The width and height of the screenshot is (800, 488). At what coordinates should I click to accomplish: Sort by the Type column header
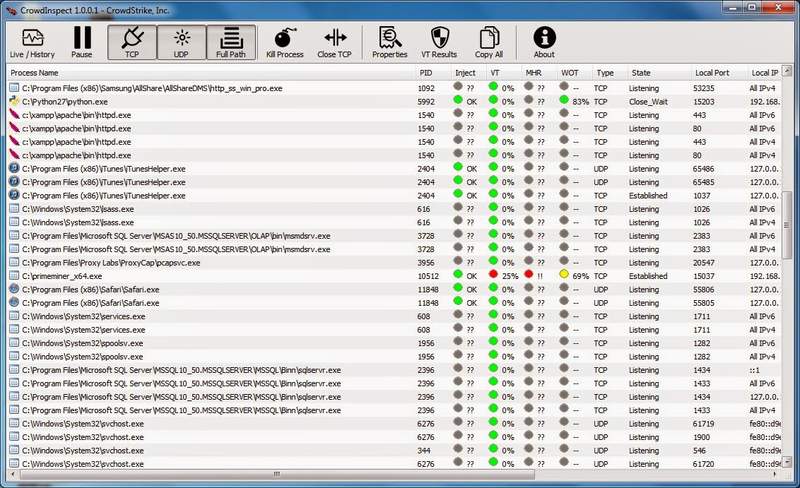(610, 72)
